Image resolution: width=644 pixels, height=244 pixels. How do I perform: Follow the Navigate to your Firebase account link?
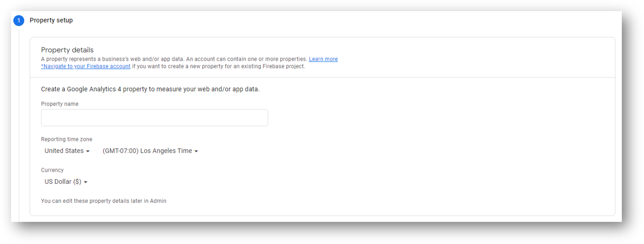tap(86, 66)
